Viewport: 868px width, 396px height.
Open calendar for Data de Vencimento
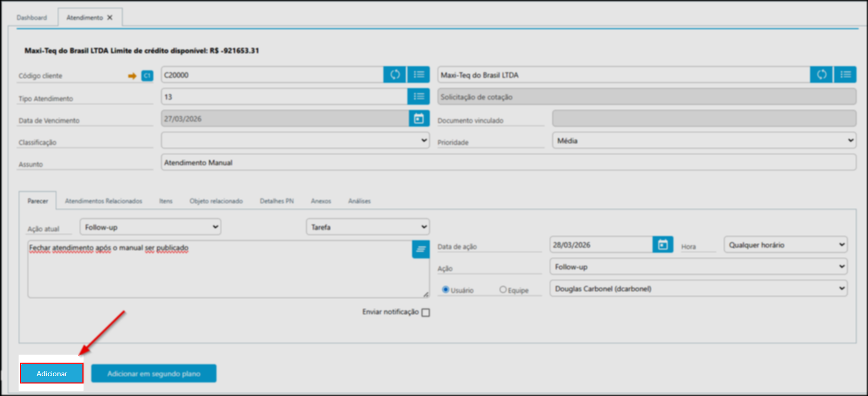(x=419, y=119)
